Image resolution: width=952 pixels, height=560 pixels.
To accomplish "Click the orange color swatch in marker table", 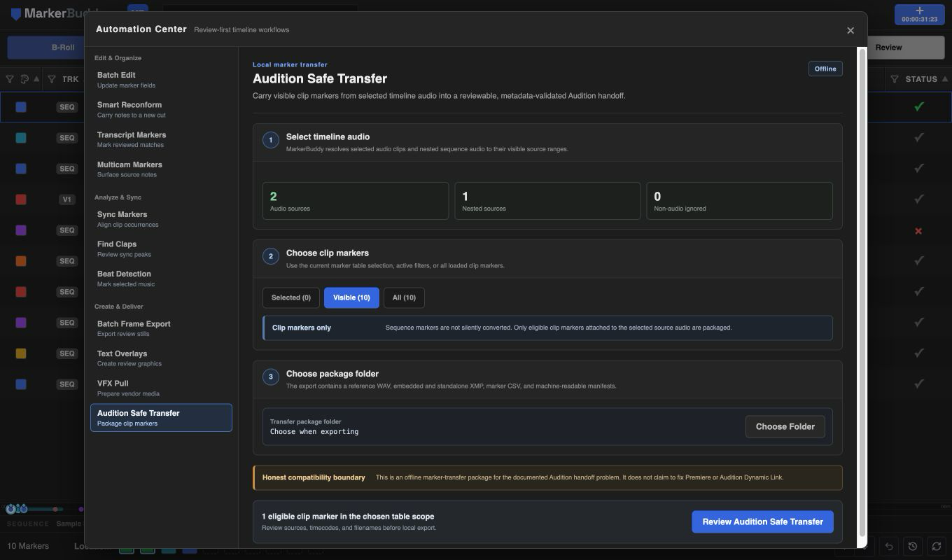I will point(21,261).
